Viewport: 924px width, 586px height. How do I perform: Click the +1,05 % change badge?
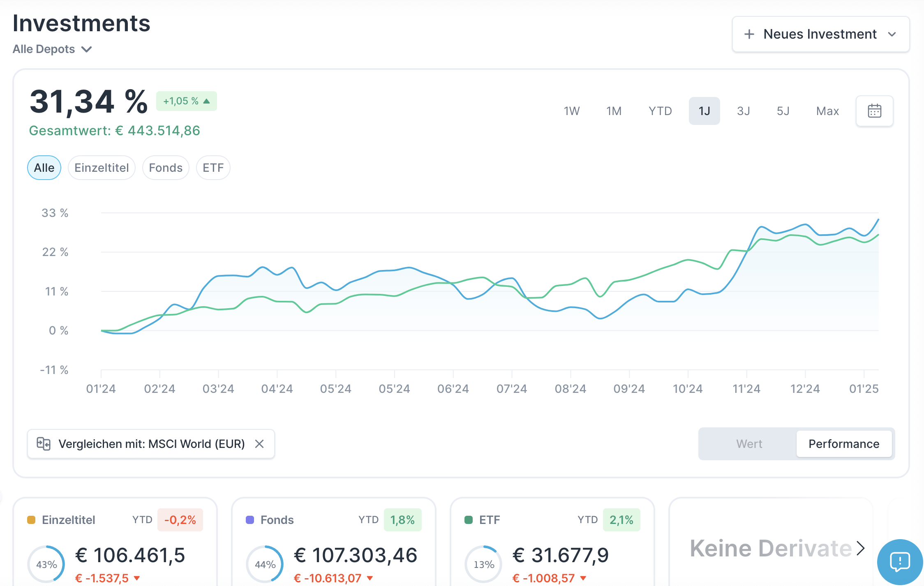[187, 101]
